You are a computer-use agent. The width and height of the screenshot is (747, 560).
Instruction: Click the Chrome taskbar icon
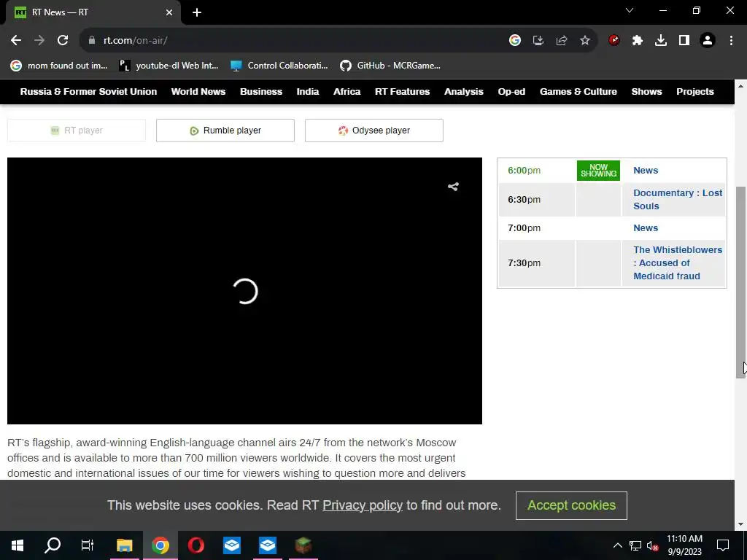coord(160,545)
